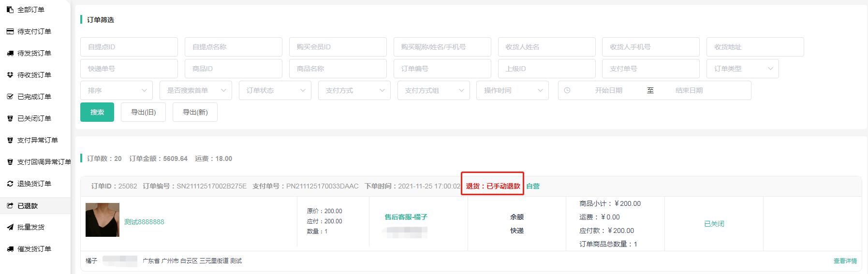The width and height of the screenshot is (868, 274).
Task: Click the 导出(新) button
Action: pyautogui.click(x=195, y=112)
